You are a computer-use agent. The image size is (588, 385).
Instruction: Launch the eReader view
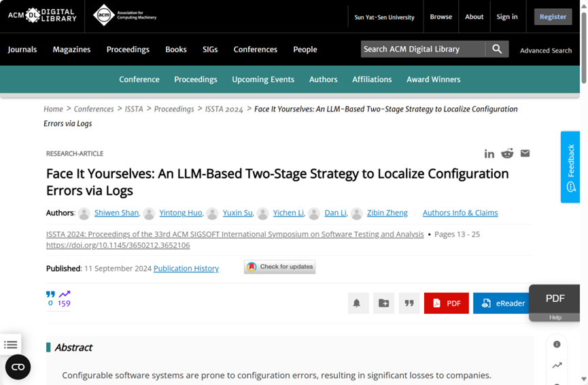pyautogui.click(x=502, y=303)
